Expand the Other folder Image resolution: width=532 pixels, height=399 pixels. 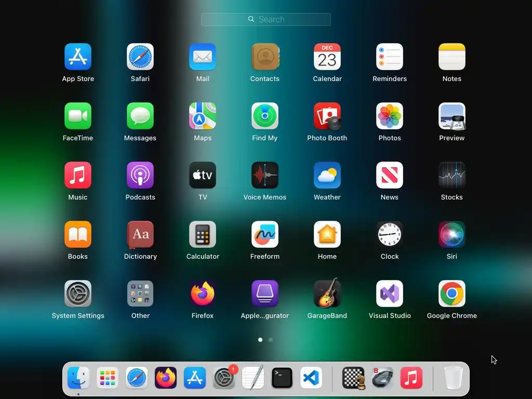pos(140,294)
